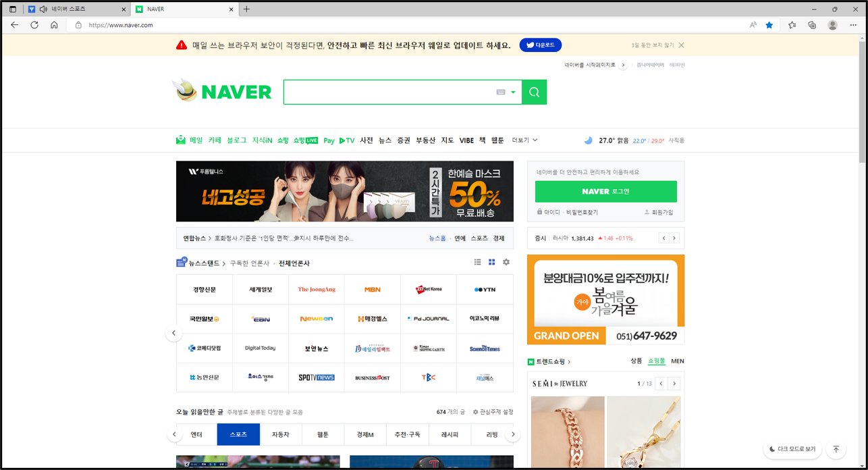This screenshot has width=868, height=470.
Task: Click the browser address bar URL
Action: [121, 25]
